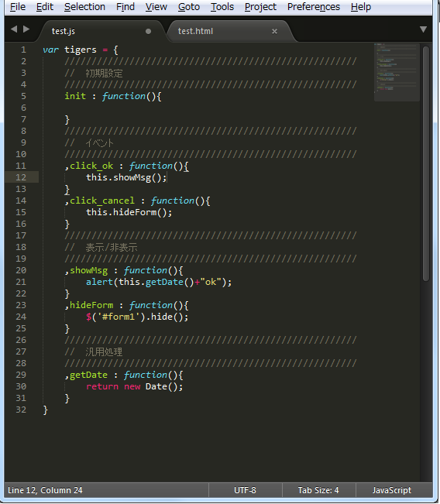The height and width of the screenshot is (504, 440).
Task: Open the Find menu
Action: [125, 7]
